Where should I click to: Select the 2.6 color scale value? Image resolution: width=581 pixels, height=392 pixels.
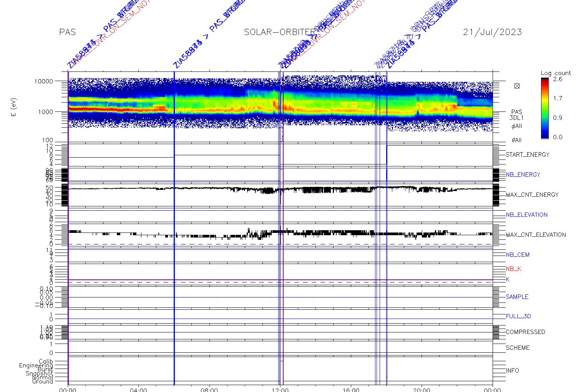(558, 79)
